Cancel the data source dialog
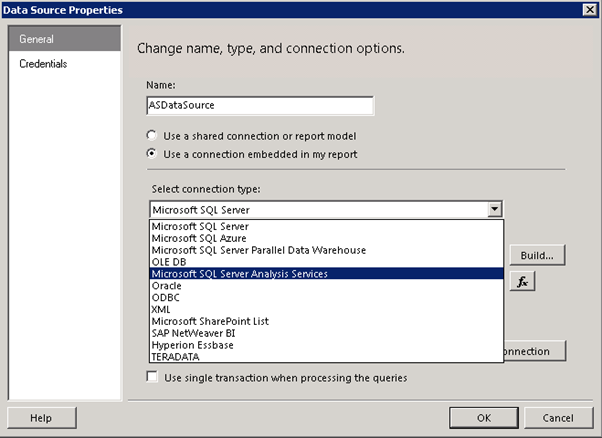This screenshot has height=438, width=602. pos(558,418)
